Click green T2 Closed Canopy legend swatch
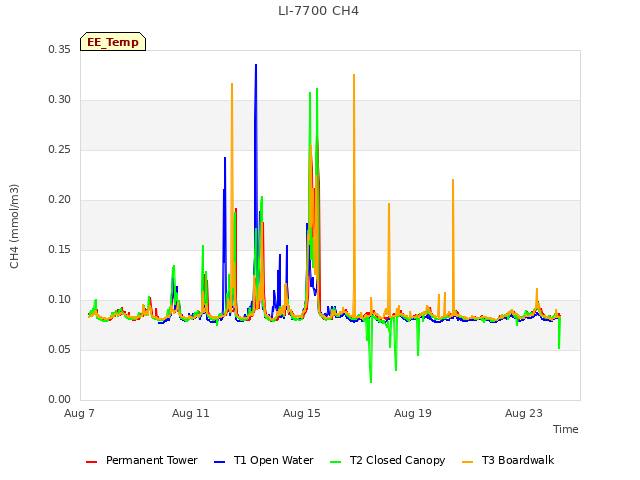The width and height of the screenshot is (640, 480). coord(336,462)
